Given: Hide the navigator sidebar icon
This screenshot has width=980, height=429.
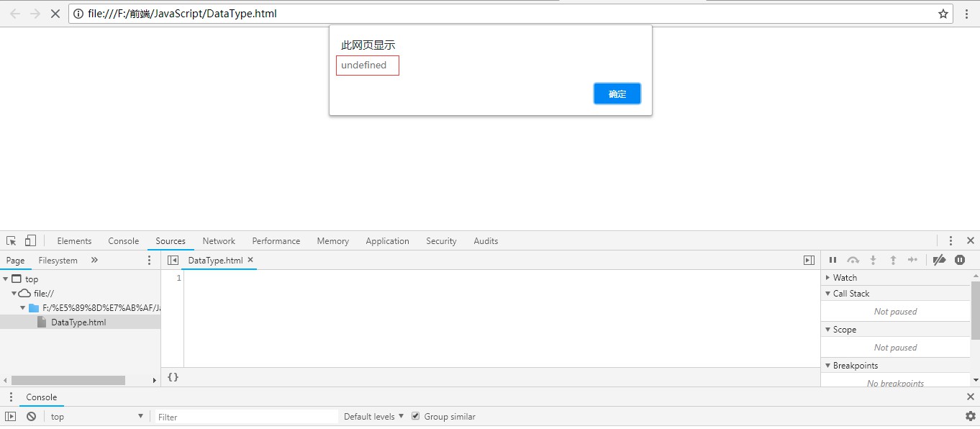Looking at the screenshot, I should (173, 261).
